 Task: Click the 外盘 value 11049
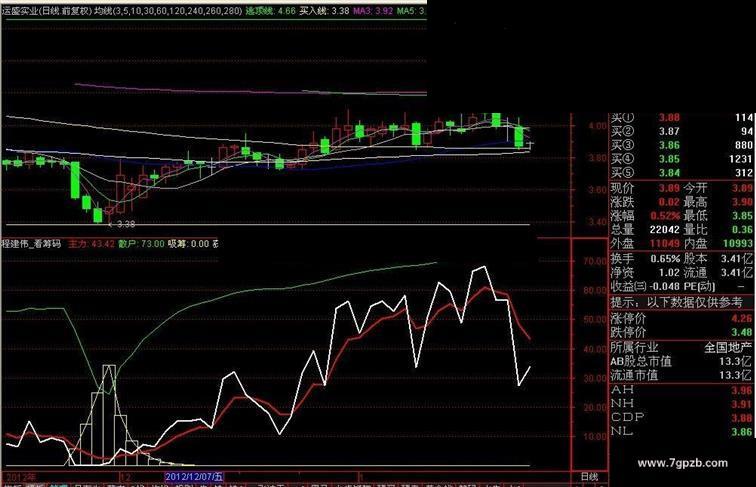click(664, 244)
